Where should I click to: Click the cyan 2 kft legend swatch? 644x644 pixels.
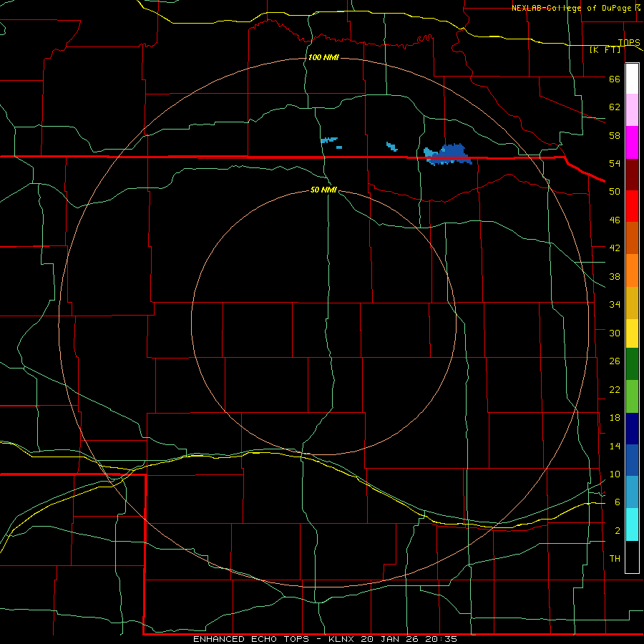pyautogui.click(x=632, y=525)
